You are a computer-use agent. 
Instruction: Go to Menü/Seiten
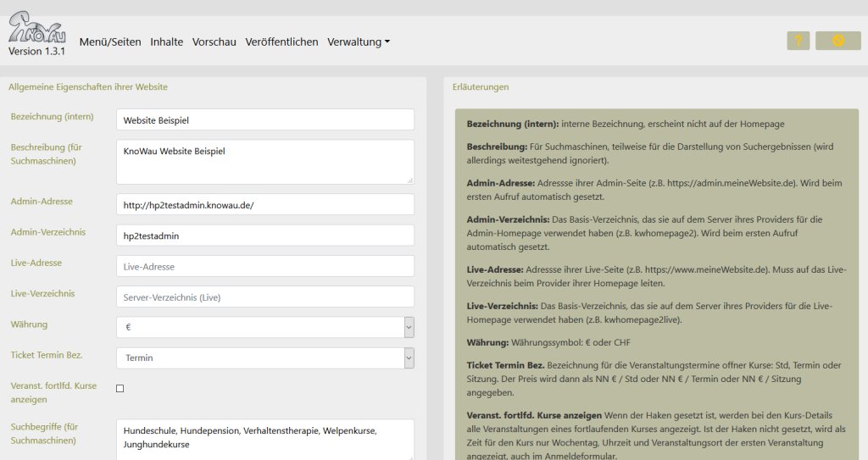coord(110,42)
